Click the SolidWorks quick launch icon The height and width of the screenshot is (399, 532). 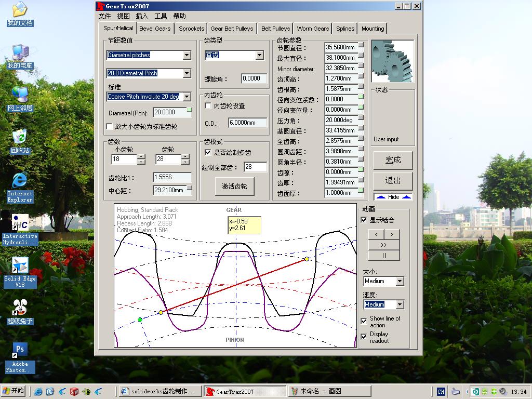pos(74,392)
